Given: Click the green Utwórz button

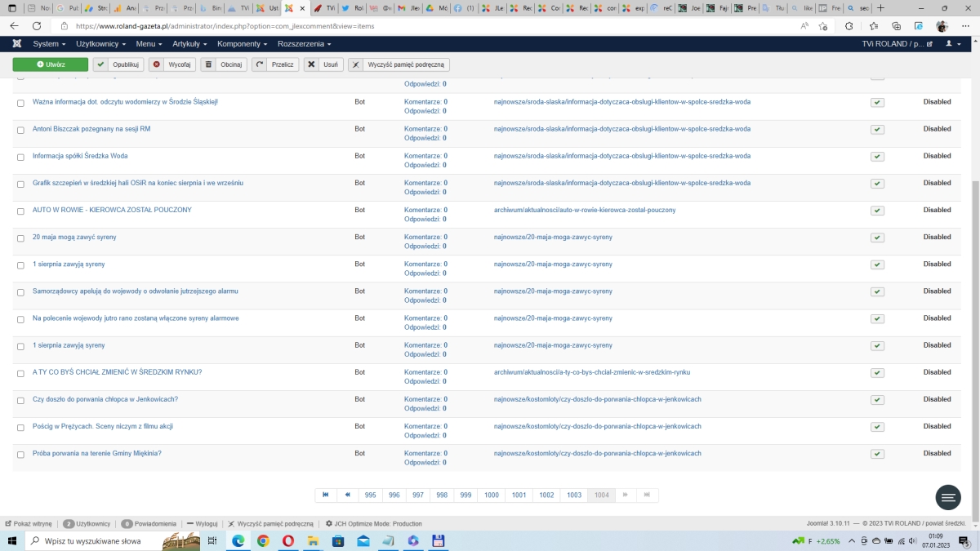Looking at the screenshot, I should [x=51, y=64].
